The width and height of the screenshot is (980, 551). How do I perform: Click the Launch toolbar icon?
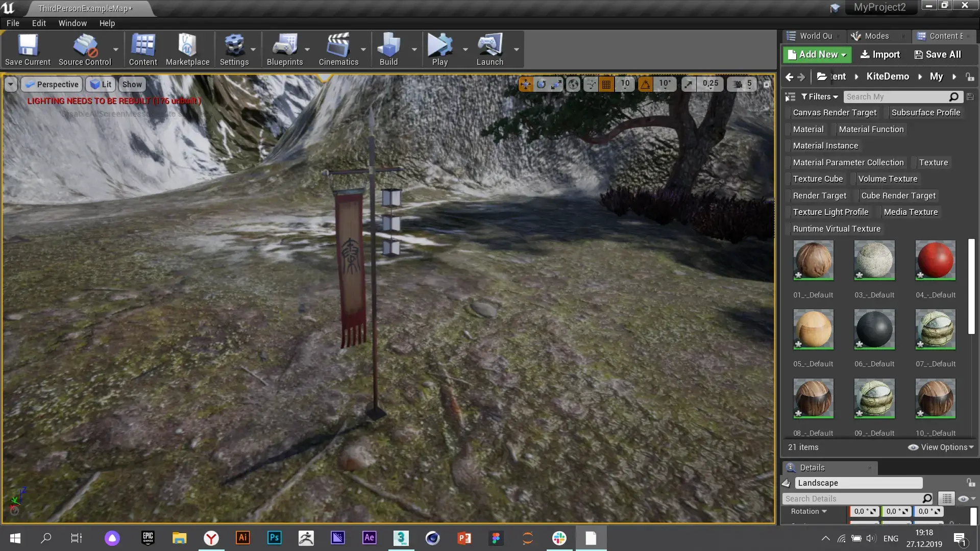[490, 49]
